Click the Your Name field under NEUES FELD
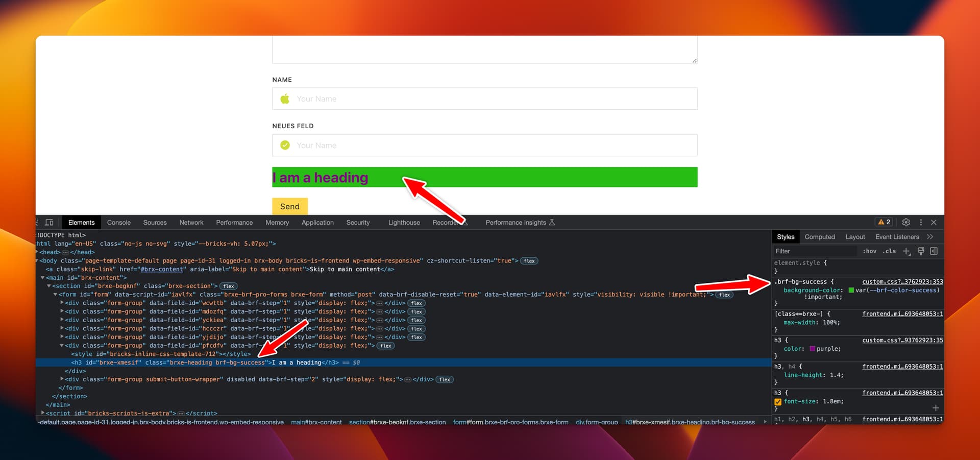980x460 pixels. click(485, 146)
